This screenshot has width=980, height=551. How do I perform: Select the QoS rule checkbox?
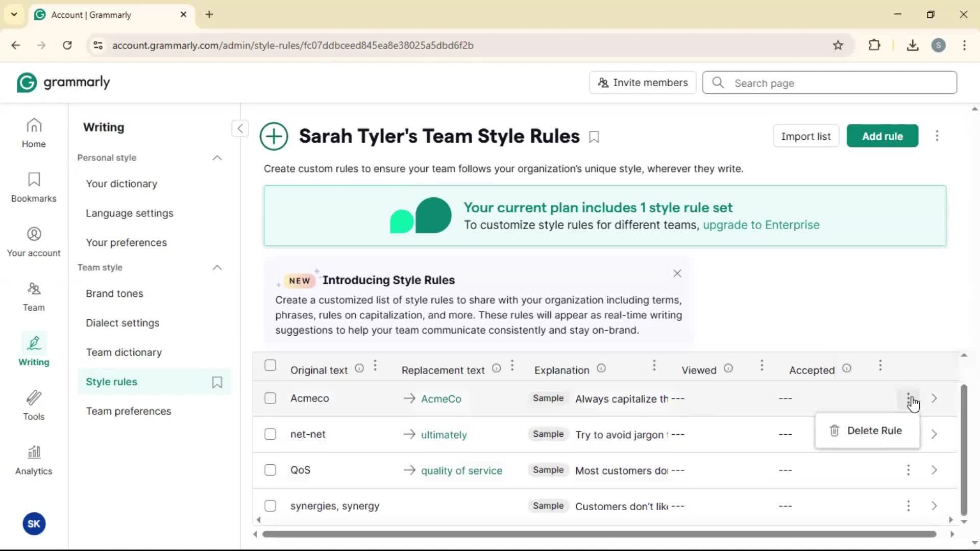pyautogui.click(x=271, y=470)
